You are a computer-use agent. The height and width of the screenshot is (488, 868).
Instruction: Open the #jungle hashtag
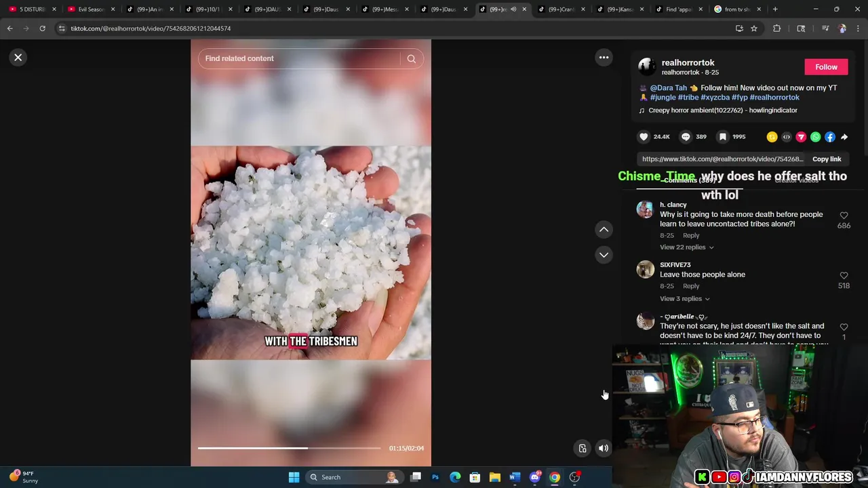[663, 98]
